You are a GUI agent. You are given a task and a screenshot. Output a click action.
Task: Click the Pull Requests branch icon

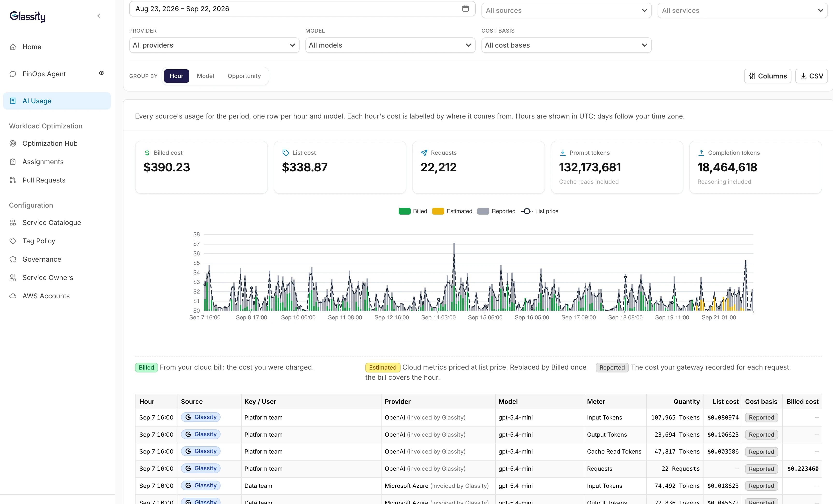13,180
